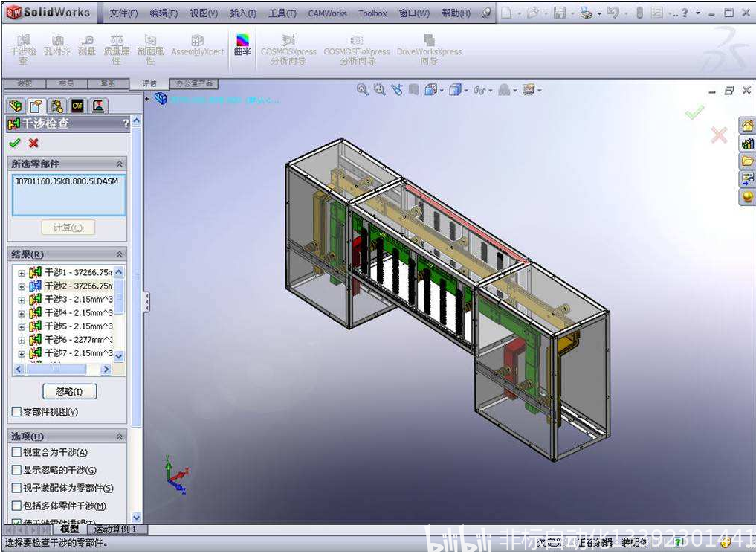Check the 视重合为干涉 option
This screenshot has height=554, width=756.
pos(16,452)
